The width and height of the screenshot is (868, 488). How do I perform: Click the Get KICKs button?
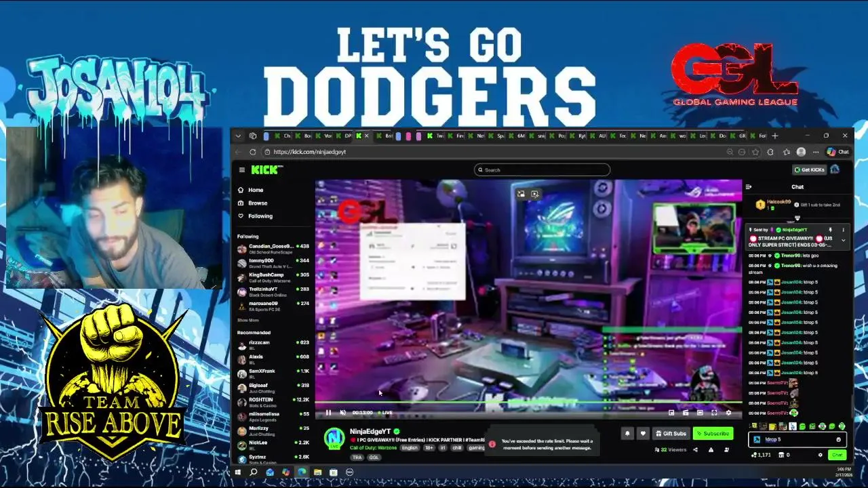(809, 169)
